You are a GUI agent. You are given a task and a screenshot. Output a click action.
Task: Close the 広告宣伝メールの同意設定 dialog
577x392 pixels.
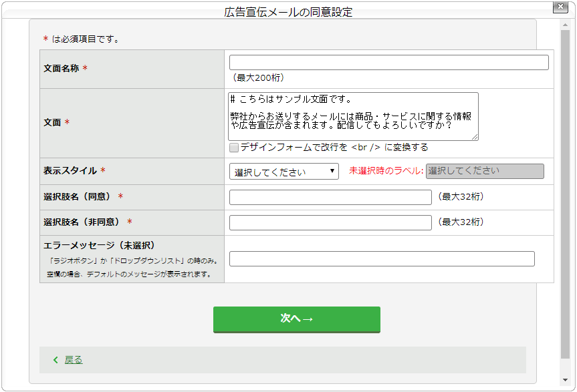[x=560, y=7]
